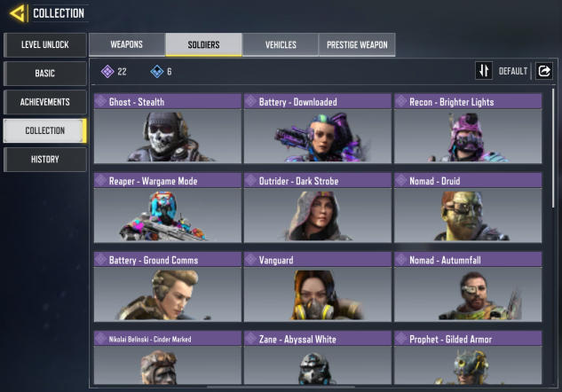562x392 pixels.
Task: Select the Battery - Downloaded soldier thumbnail
Action: [318, 137]
